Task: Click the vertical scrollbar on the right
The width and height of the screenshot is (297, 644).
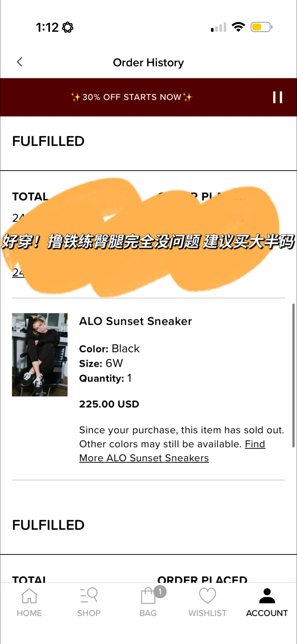Action: [293, 375]
